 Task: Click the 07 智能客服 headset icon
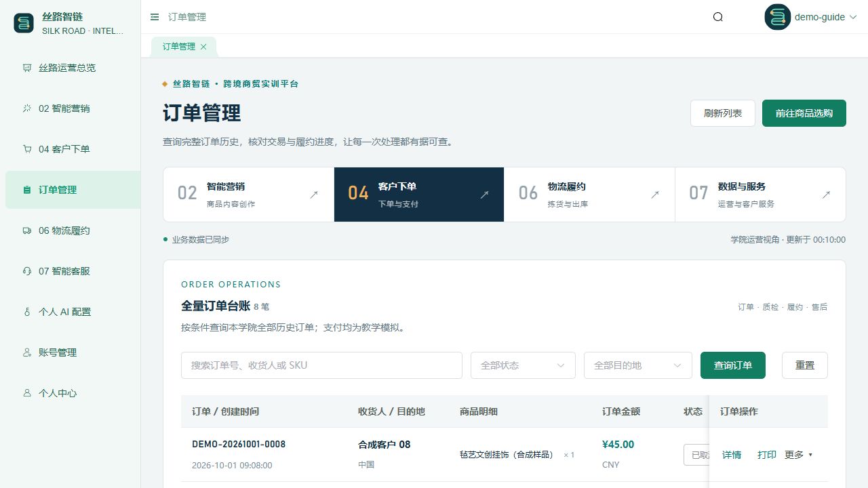[x=27, y=271]
